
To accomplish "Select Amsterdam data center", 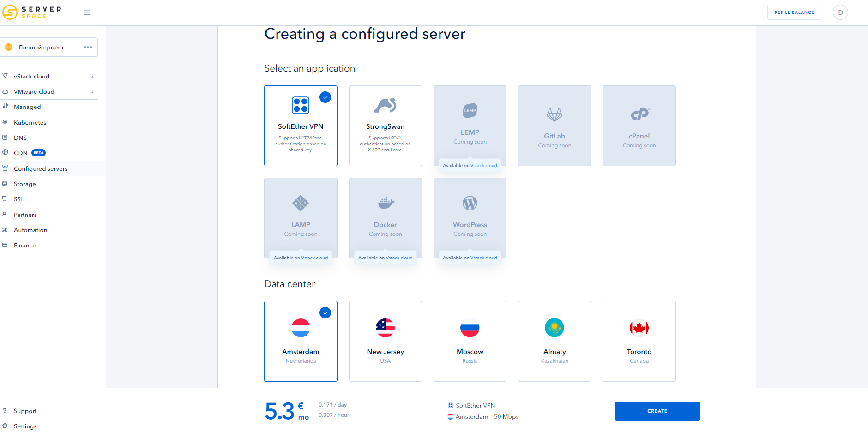I will tap(301, 341).
